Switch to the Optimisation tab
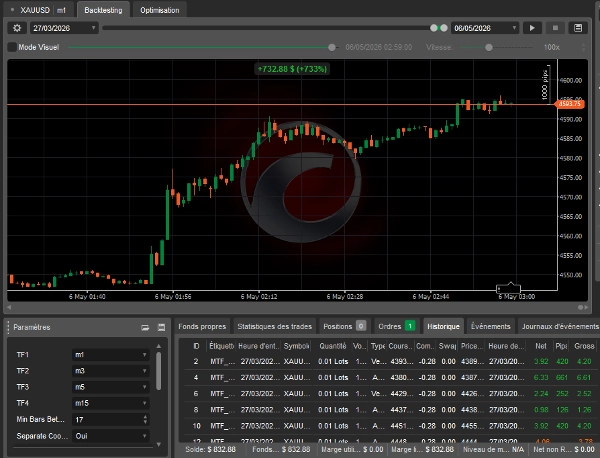Image resolution: width=600 pixels, height=458 pixels. 160,10
